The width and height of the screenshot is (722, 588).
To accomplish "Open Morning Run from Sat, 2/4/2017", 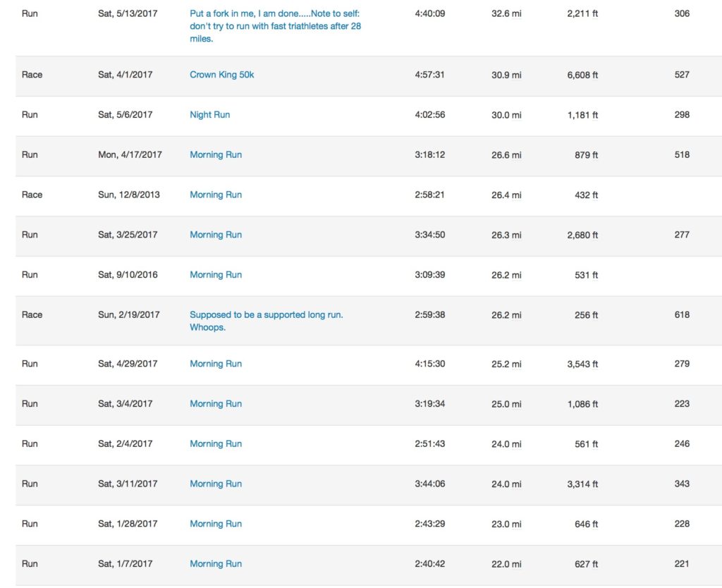I will click(215, 444).
